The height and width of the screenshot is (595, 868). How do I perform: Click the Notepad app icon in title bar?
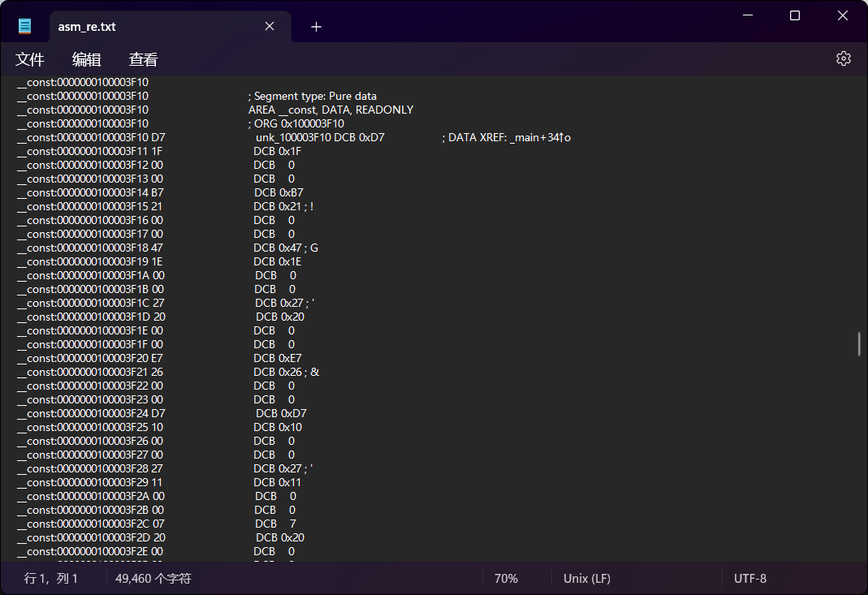pyautogui.click(x=25, y=26)
